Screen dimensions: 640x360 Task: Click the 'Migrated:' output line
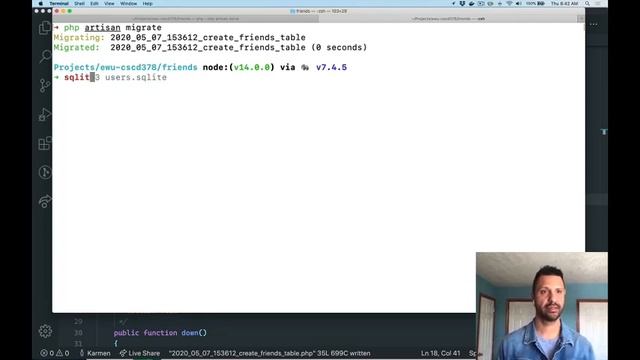[x=210, y=47]
